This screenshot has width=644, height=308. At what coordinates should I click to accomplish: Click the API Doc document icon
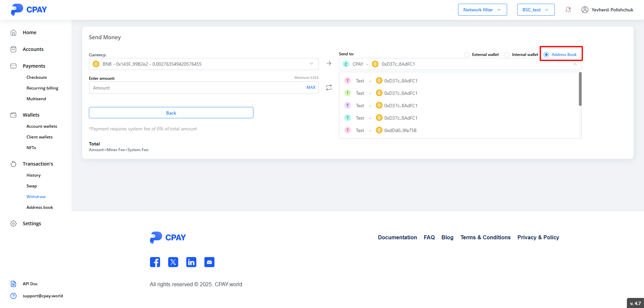coord(13,284)
